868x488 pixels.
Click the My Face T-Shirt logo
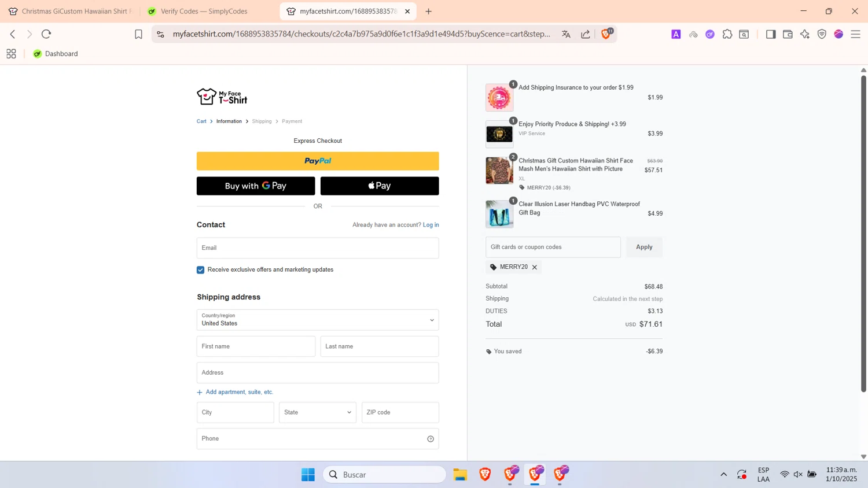click(222, 97)
